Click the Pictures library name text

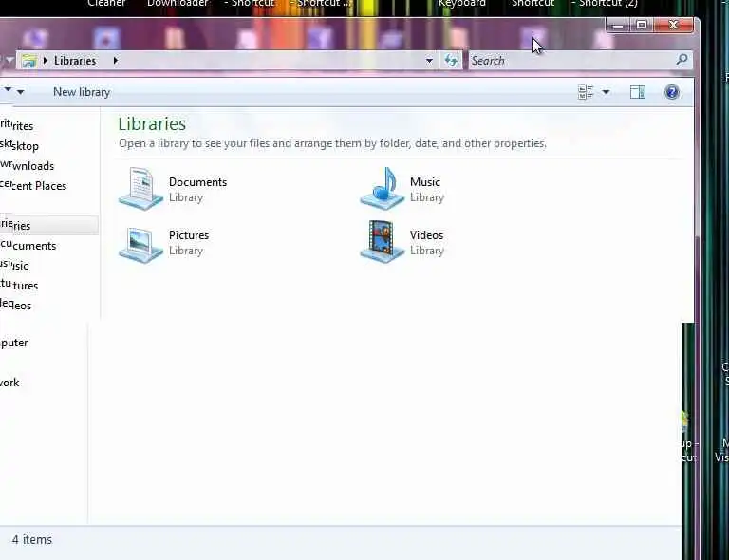pos(189,235)
